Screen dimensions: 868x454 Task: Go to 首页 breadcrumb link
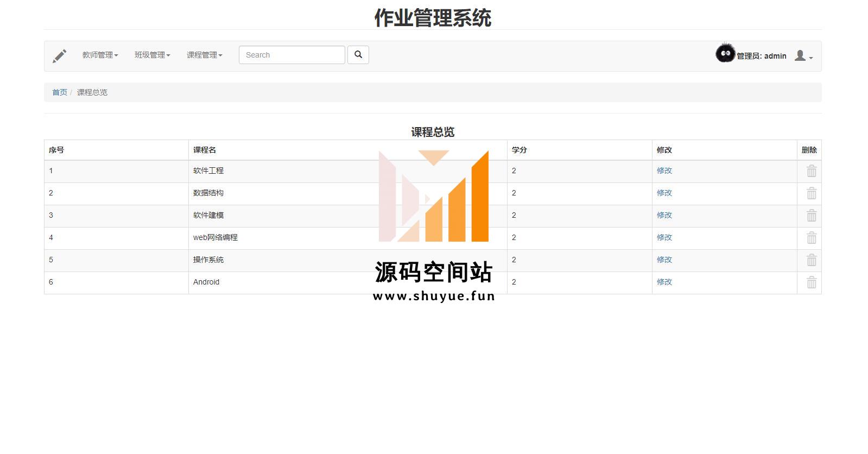60,92
